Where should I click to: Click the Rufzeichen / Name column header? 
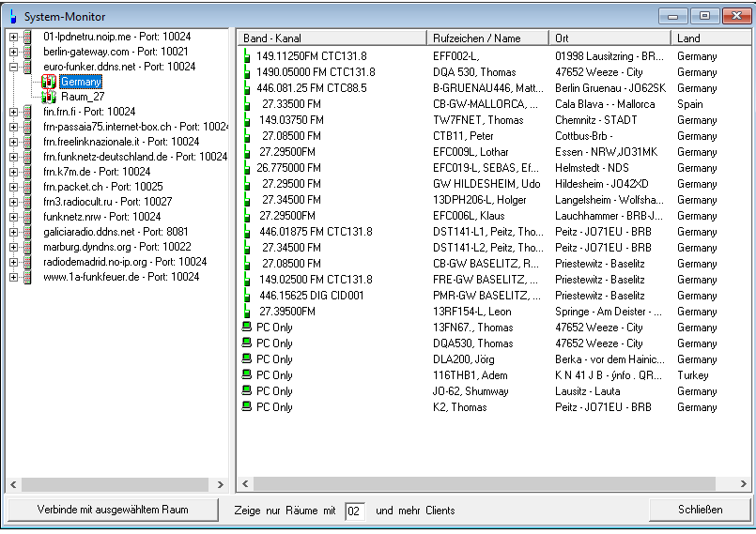486,38
